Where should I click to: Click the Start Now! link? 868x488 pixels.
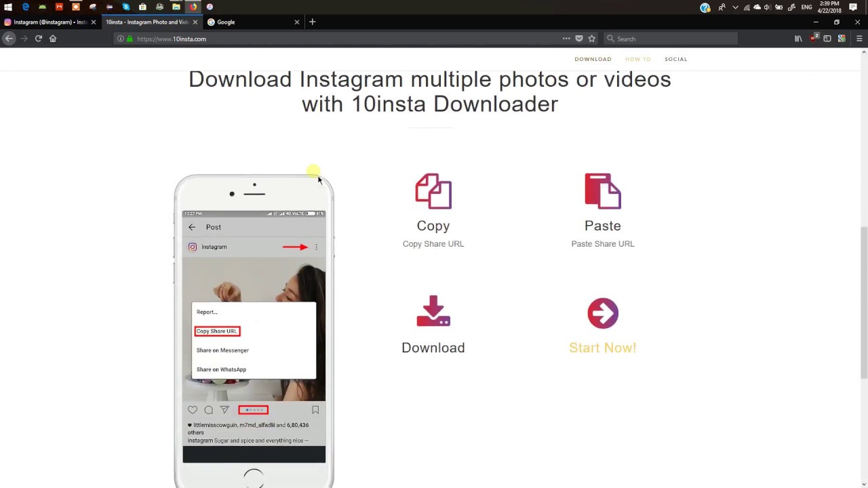pyautogui.click(x=602, y=348)
